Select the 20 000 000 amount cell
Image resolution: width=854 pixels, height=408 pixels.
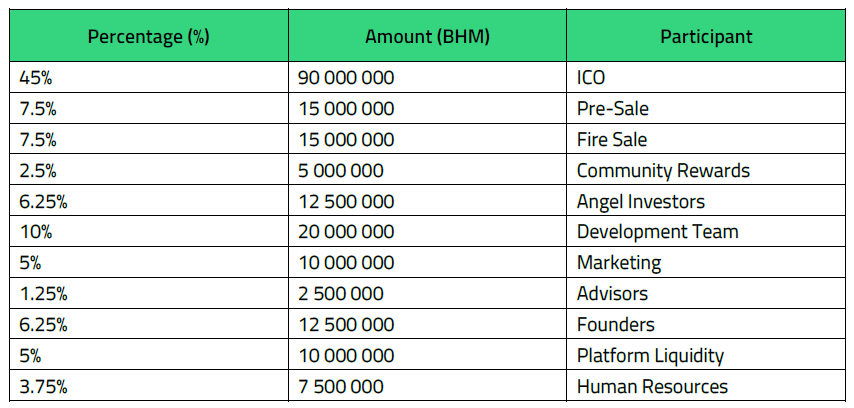pos(346,232)
